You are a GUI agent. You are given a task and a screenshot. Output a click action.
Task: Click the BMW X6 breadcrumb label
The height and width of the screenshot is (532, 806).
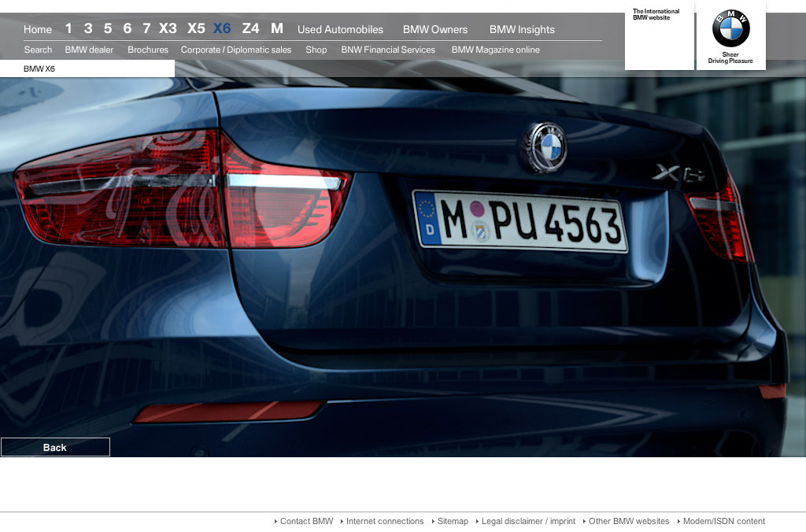point(39,68)
